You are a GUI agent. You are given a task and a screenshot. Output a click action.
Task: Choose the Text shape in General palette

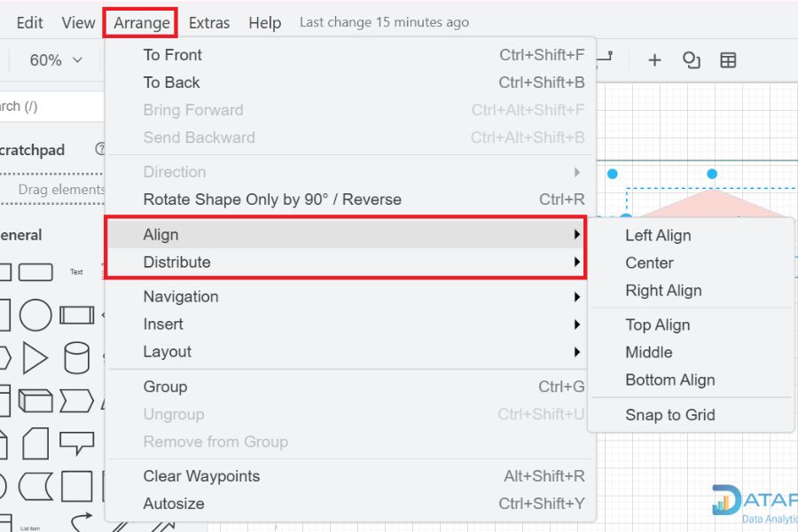tap(76, 272)
